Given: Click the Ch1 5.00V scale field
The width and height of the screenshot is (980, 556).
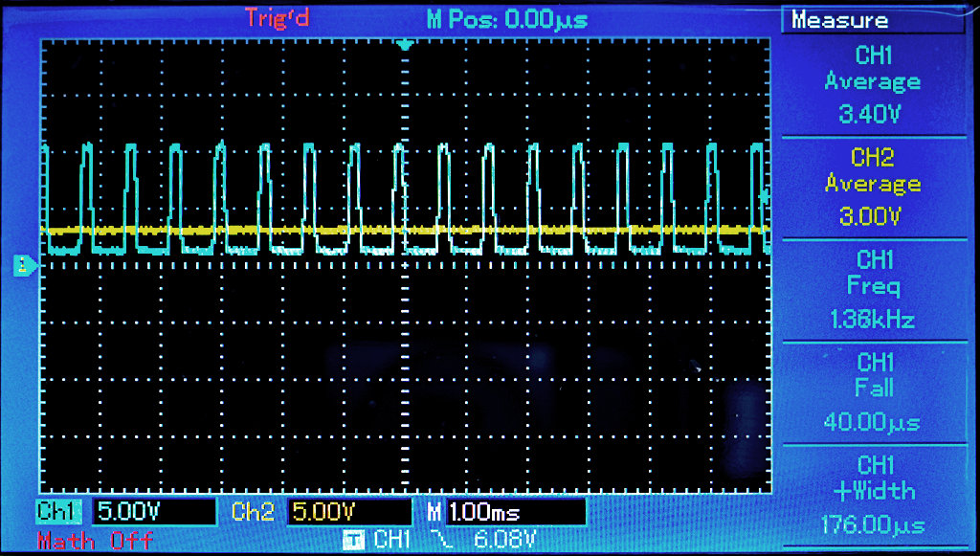Looking at the screenshot, I should point(154,512).
